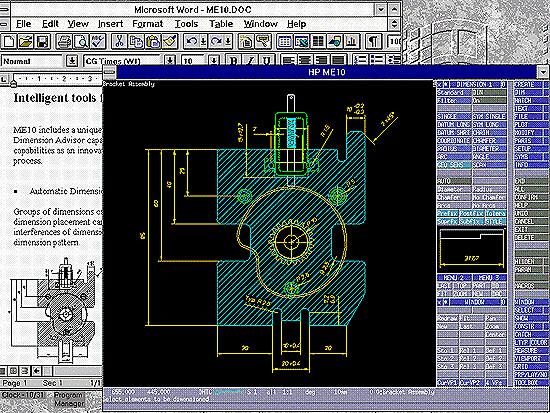Click the ANGLE dimension button
Viewport: 550px width, 413px height.
[x=489, y=156]
